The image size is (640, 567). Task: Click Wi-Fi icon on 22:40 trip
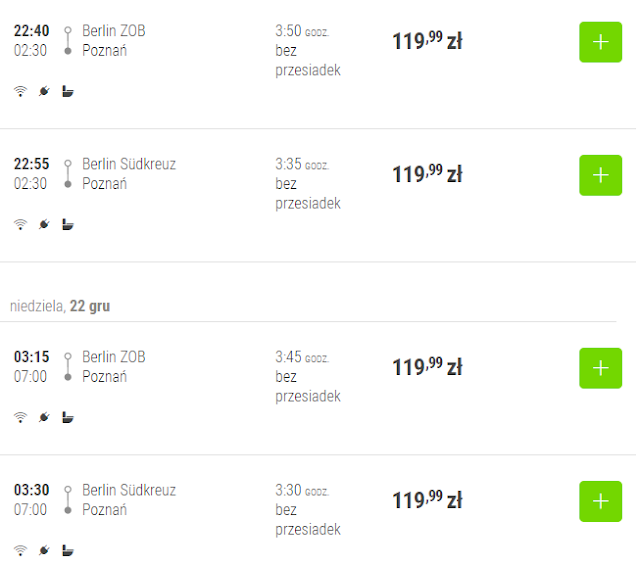point(20,91)
